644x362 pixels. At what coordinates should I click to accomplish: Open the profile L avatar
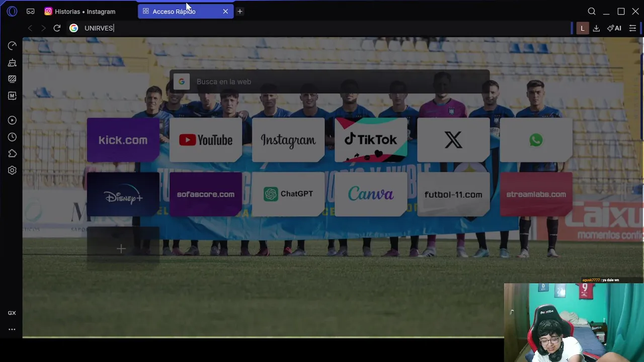[583, 28]
